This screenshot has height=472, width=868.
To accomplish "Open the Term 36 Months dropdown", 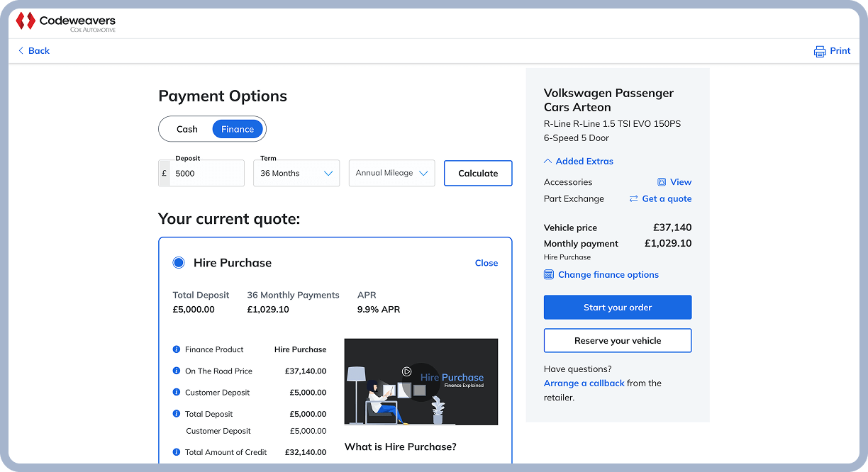I will pos(296,173).
